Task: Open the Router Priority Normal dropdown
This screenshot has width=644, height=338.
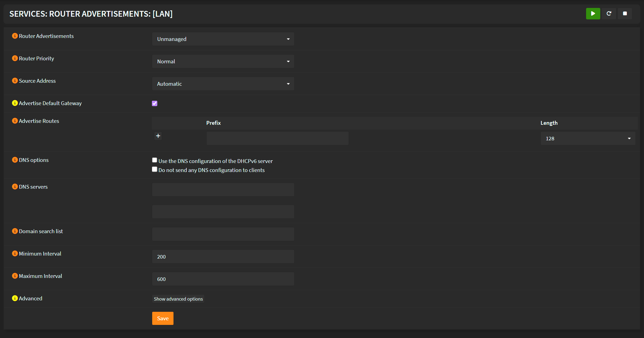Action: [x=223, y=61]
